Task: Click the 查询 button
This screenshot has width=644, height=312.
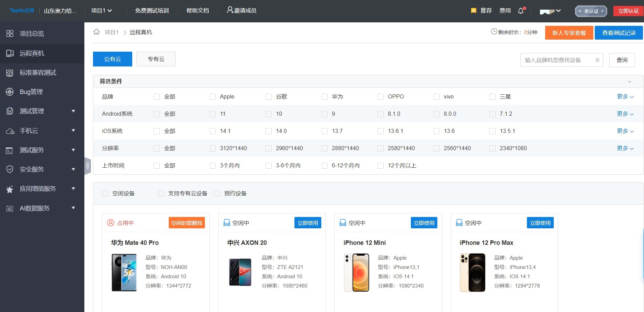Action: 622,60
